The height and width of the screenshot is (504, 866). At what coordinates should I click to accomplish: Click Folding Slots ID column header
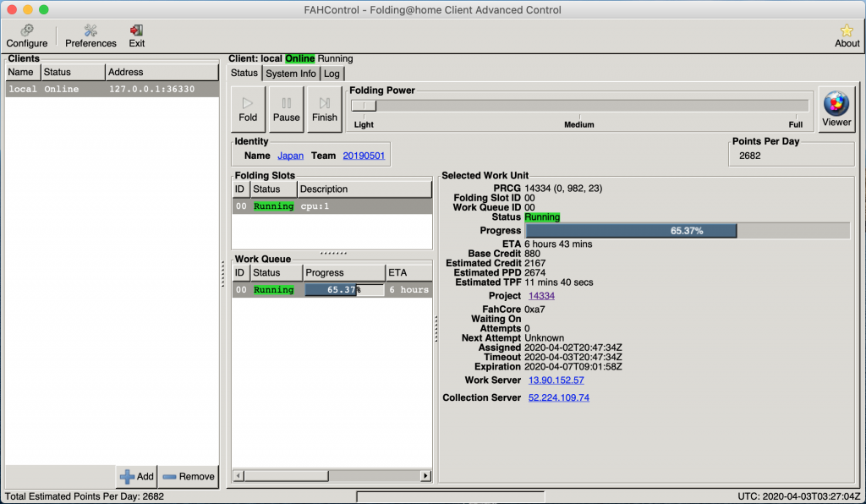tap(241, 189)
